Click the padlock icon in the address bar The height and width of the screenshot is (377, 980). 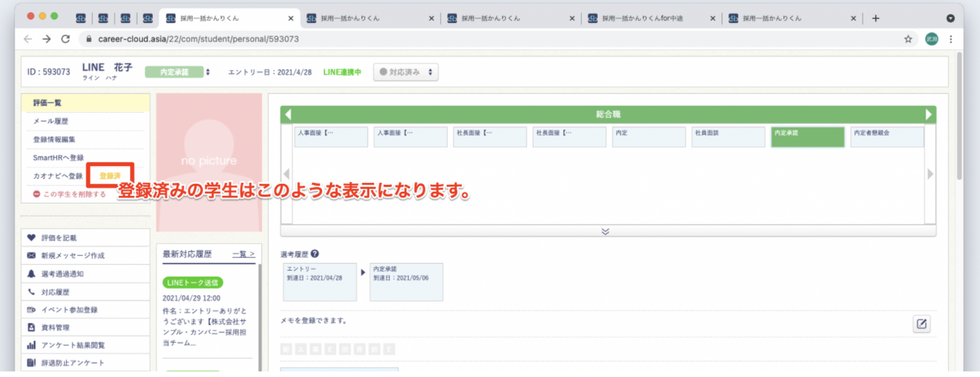(88, 40)
